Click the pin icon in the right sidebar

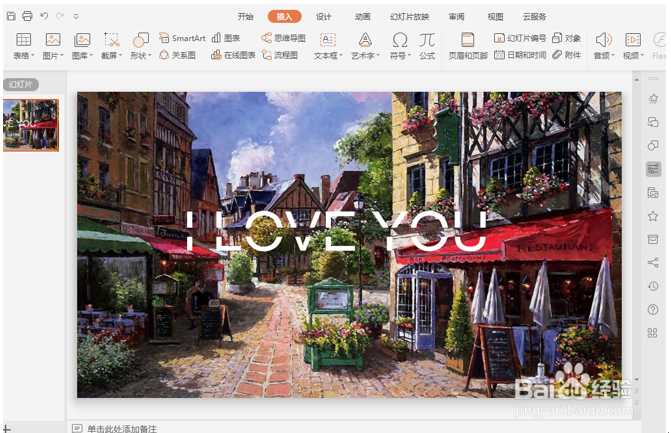pyautogui.click(x=653, y=99)
